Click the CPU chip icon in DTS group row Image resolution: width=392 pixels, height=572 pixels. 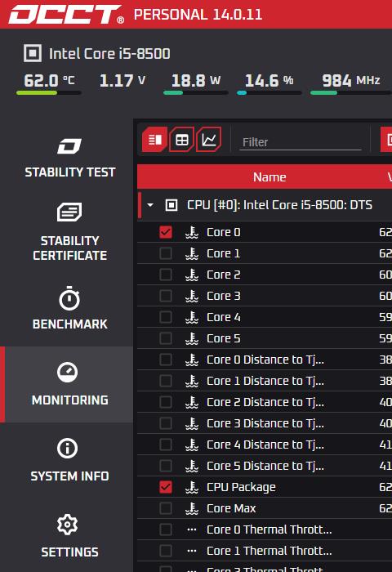pos(171,205)
